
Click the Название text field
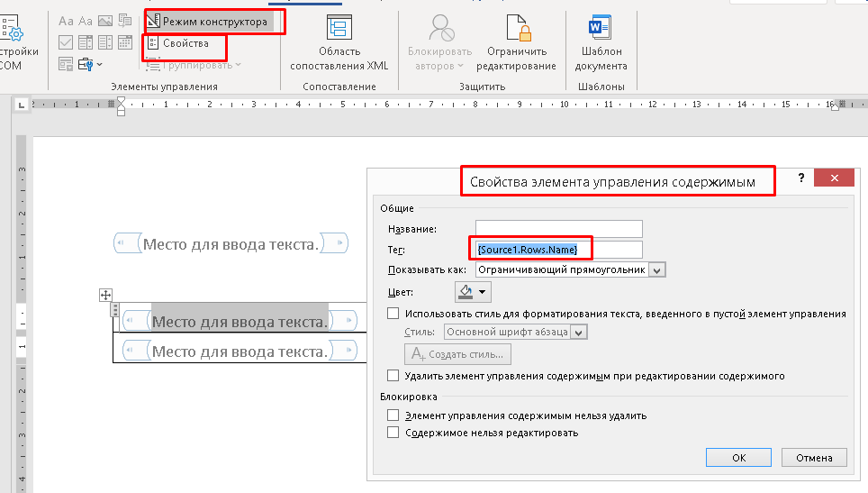pos(558,229)
